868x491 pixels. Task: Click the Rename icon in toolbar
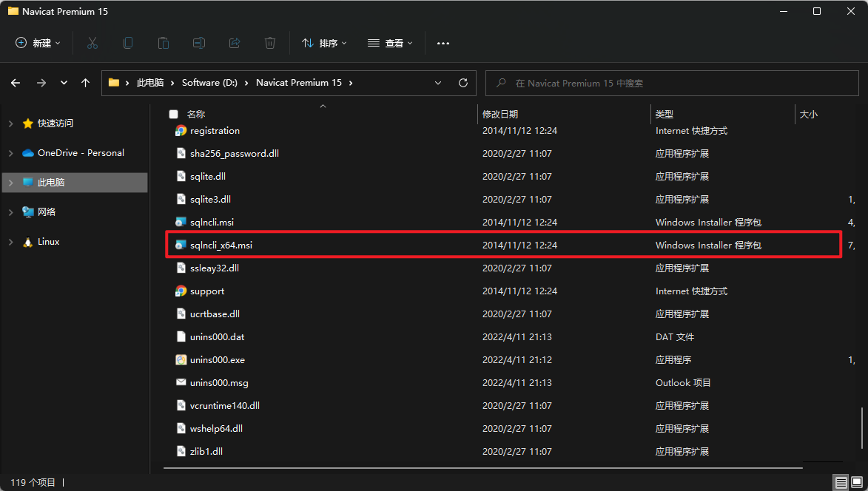click(x=199, y=43)
